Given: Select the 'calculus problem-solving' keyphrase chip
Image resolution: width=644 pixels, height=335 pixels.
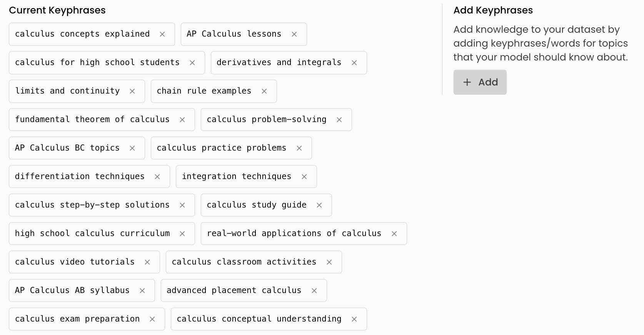Looking at the screenshot, I should click(x=267, y=119).
